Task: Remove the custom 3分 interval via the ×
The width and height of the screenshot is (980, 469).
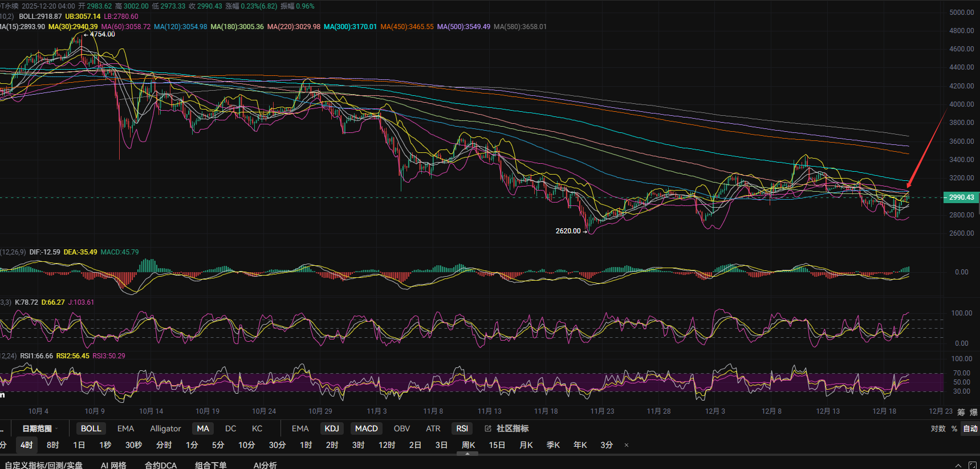Action: (x=627, y=445)
